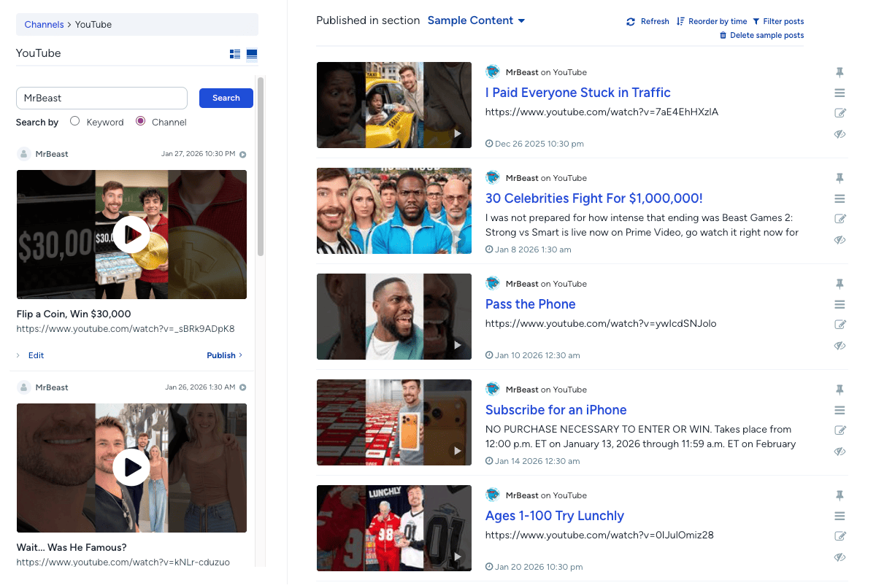This screenshot has width=876, height=588.
Task: Click thumbnail of '30 Celebrities Fight' post
Action: (394, 211)
